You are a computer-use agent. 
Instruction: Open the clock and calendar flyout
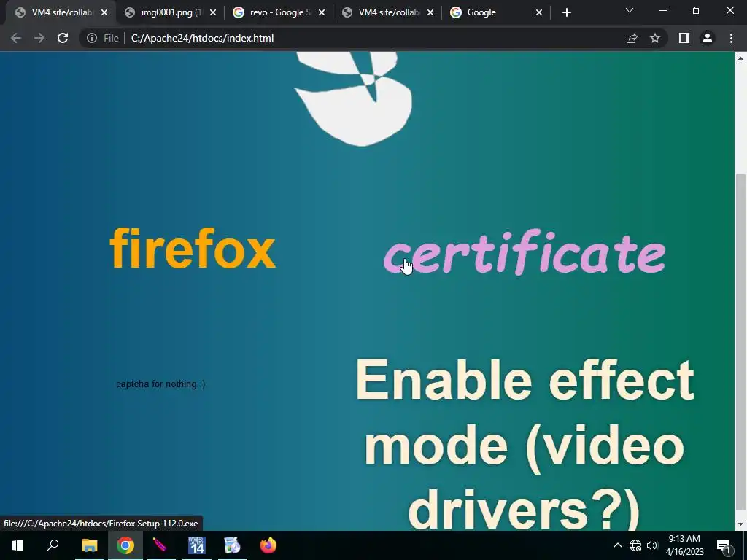684,545
